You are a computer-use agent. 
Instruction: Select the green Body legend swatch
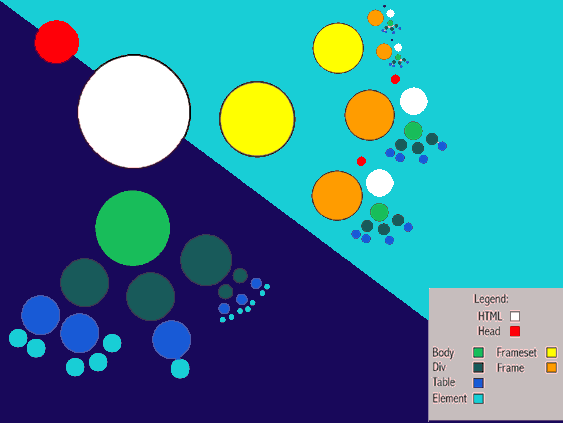[x=478, y=352]
